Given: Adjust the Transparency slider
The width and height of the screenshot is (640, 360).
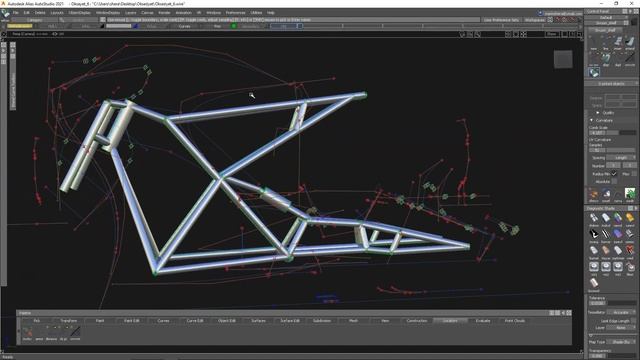Looking at the screenshot, I should pos(621,356).
